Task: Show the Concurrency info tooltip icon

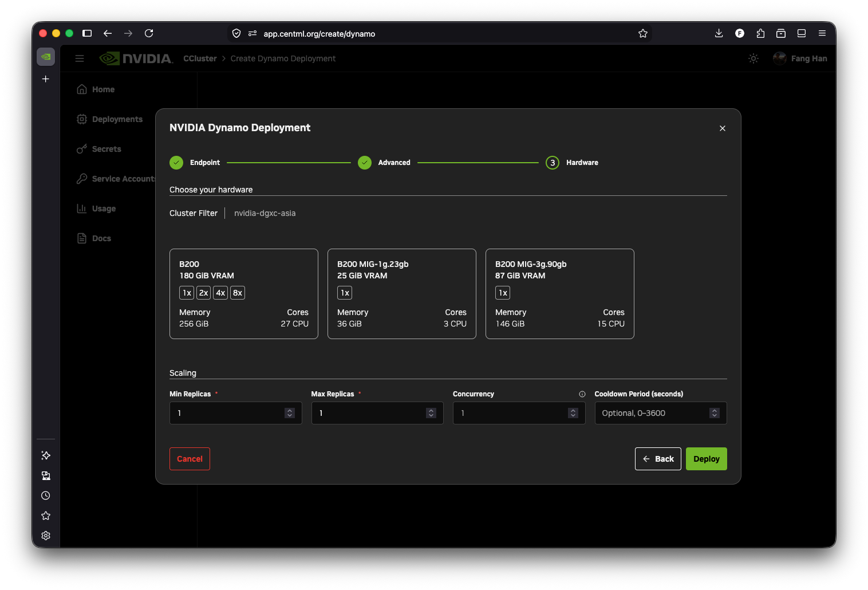Action: [x=582, y=394]
